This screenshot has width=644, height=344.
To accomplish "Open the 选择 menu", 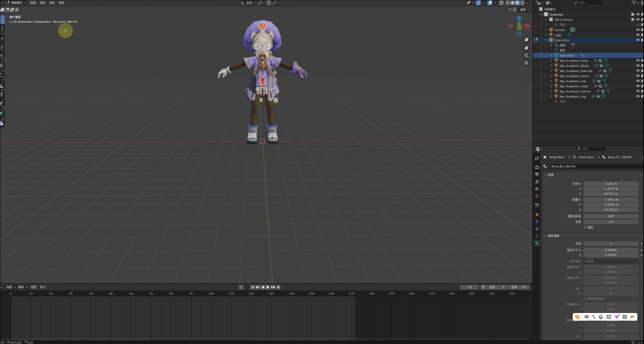I will click(42, 3).
